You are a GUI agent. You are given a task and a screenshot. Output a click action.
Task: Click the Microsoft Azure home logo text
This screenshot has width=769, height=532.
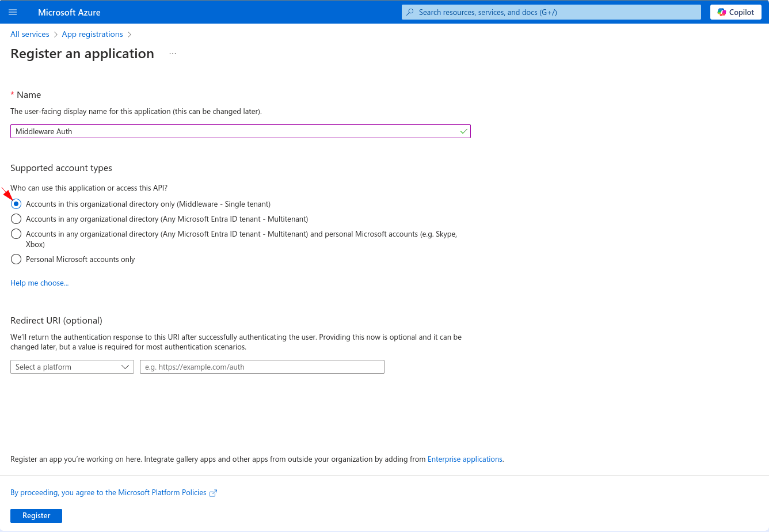pyautogui.click(x=69, y=12)
